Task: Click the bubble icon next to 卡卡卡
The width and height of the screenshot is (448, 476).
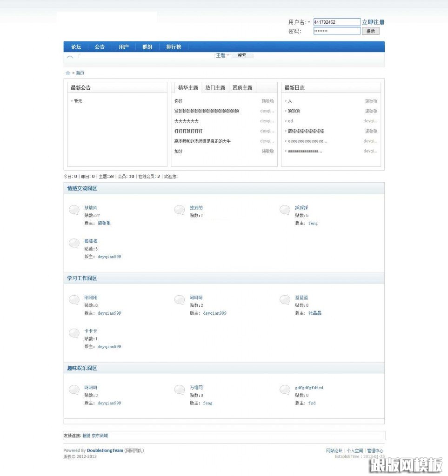Action: click(x=74, y=333)
